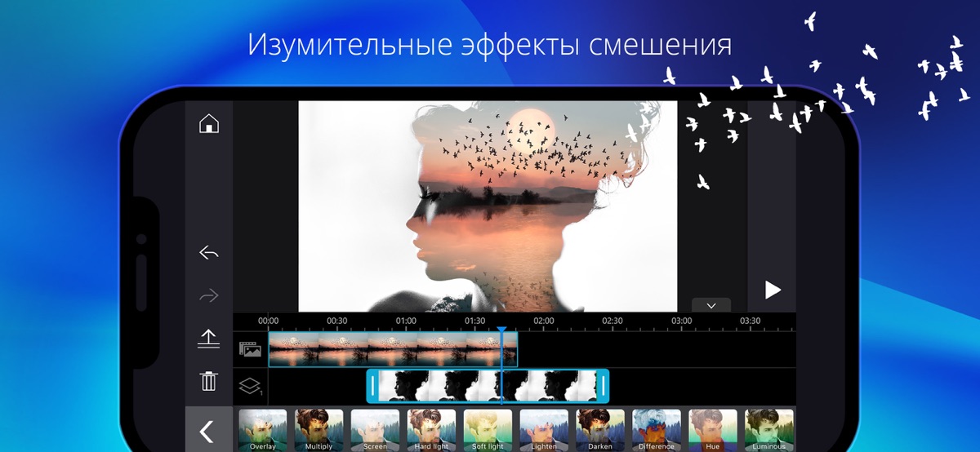Viewport: 980px width, 452px height.
Task: Tap the Home icon
Action: [209, 124]
